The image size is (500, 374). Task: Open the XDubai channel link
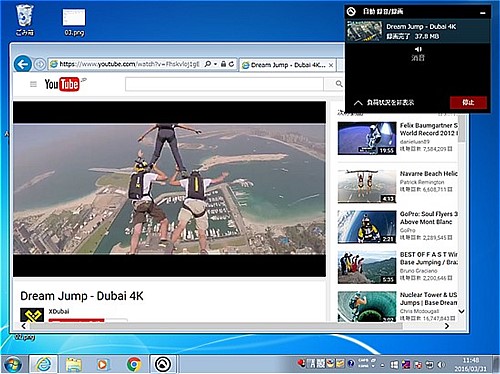[59, 311]
